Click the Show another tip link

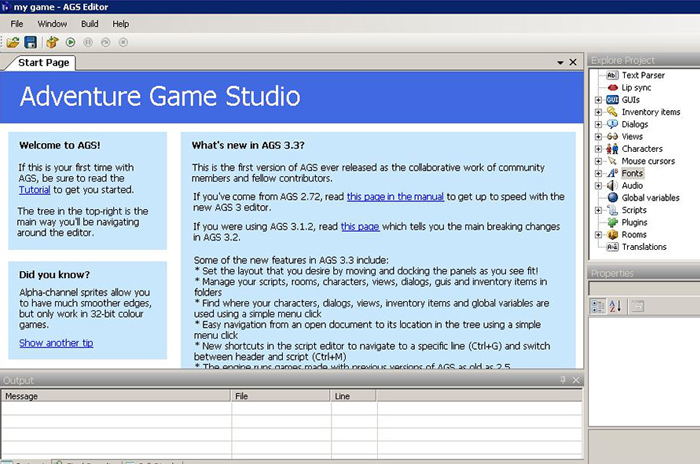pos(56,343)
